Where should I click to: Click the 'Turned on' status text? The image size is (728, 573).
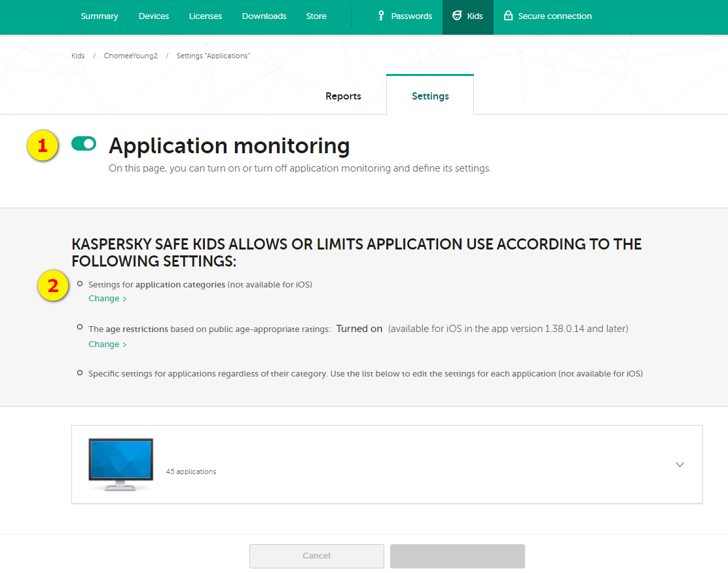pos(359,329)
